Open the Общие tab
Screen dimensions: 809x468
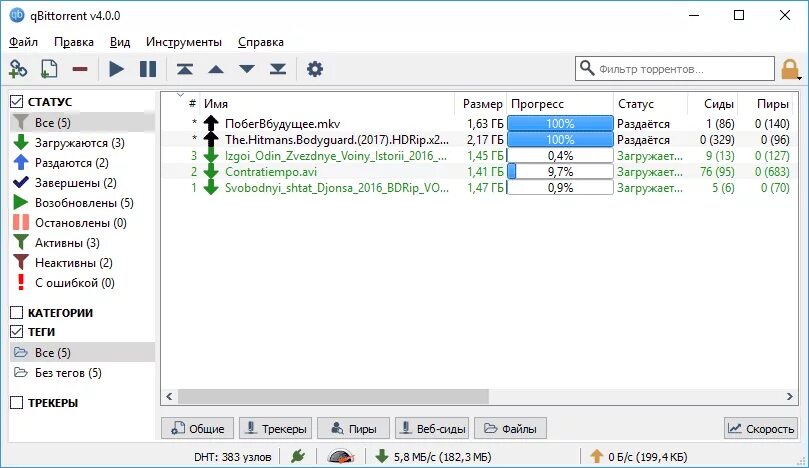click(198, 428)
